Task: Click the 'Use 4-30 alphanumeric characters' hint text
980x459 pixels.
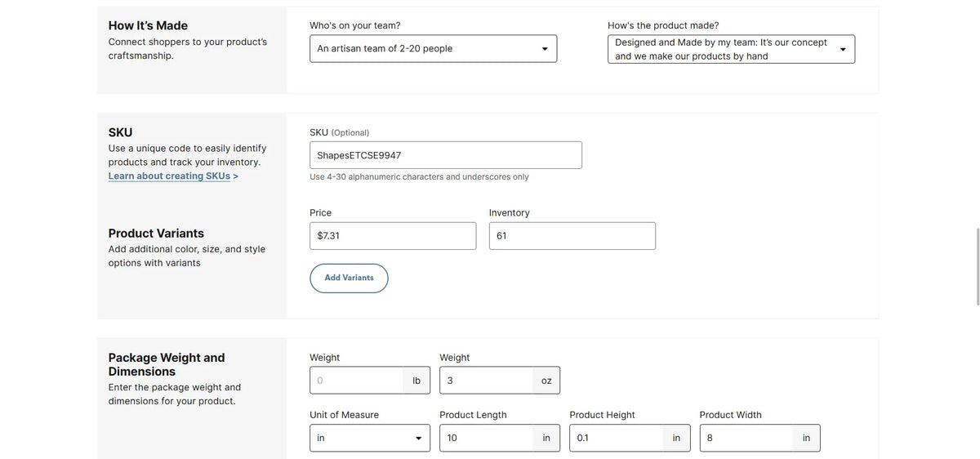Action: [x=419, y=176]
